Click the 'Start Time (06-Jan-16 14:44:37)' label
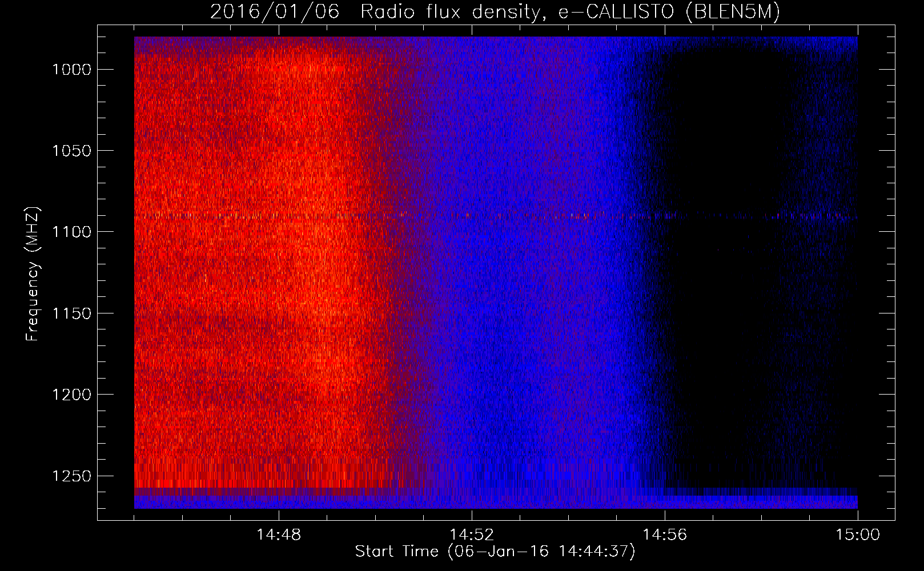The image size is (924, 571). [x=495, y=552]
